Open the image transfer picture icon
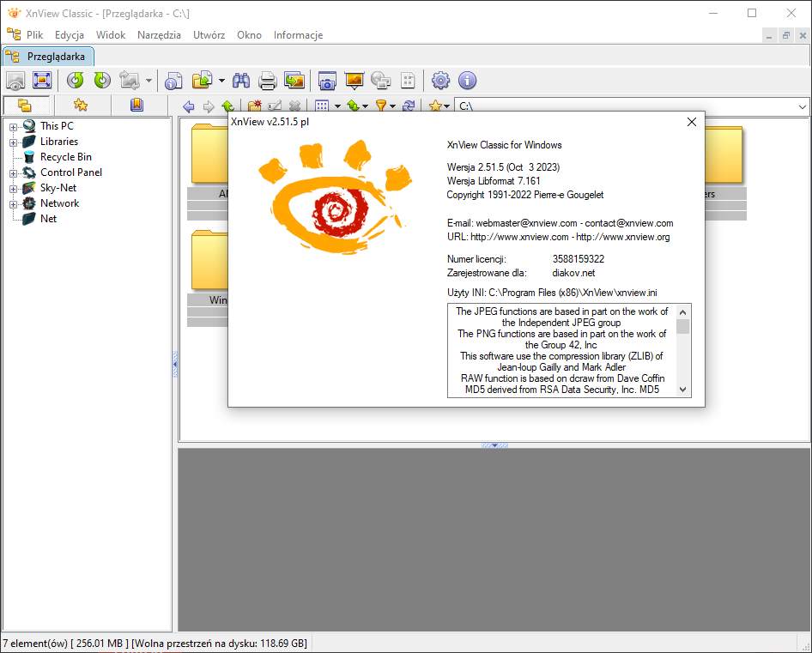 294,81
